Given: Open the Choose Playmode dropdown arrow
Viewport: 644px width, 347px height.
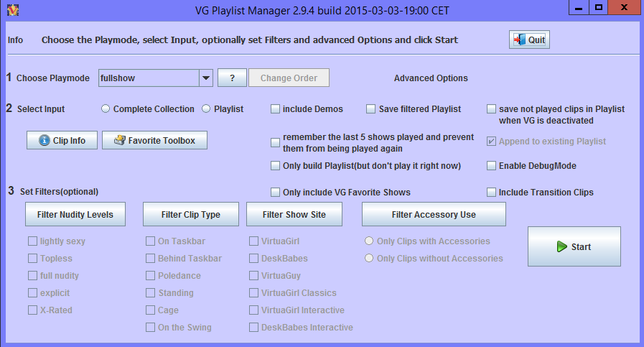Looking at the screenshot, I should click(206, 78).
